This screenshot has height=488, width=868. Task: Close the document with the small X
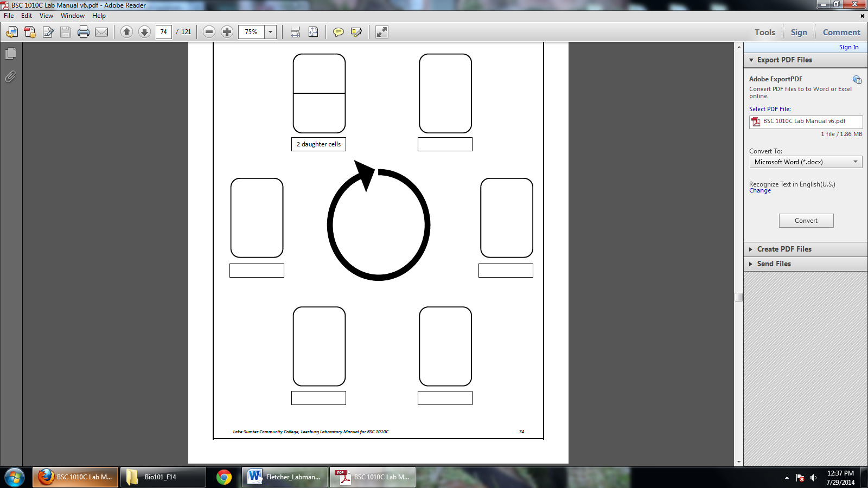pos(862,16)
